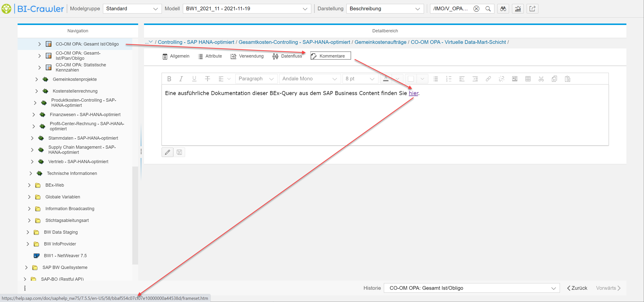
Task: Click the insert table icon
Action: click(x=528, y=79)
